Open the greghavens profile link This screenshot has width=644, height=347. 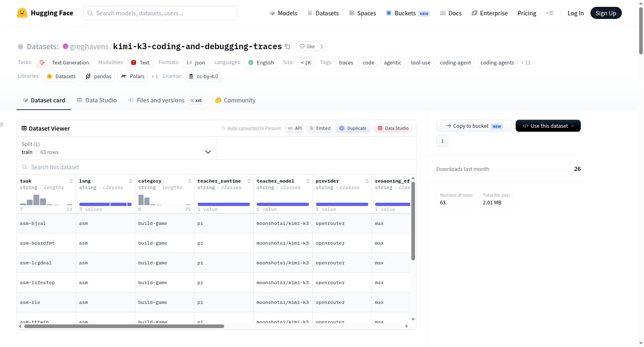89,46
